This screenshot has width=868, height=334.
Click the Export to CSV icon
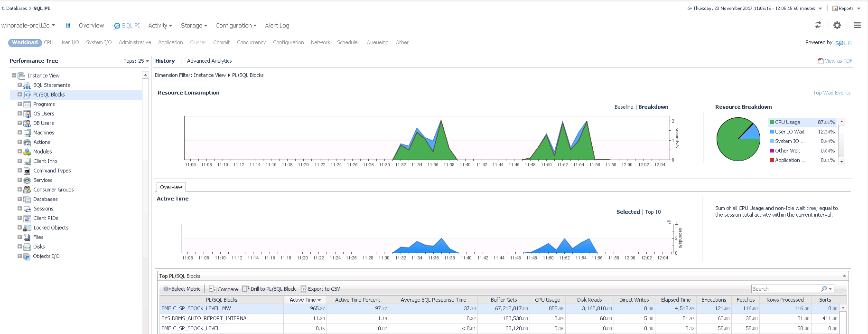(303, 289)
